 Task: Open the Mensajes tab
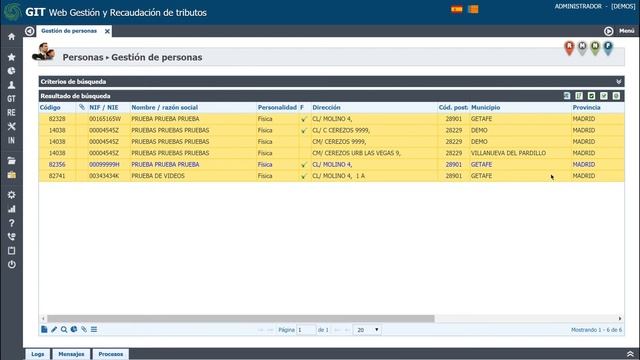[71, 354]
